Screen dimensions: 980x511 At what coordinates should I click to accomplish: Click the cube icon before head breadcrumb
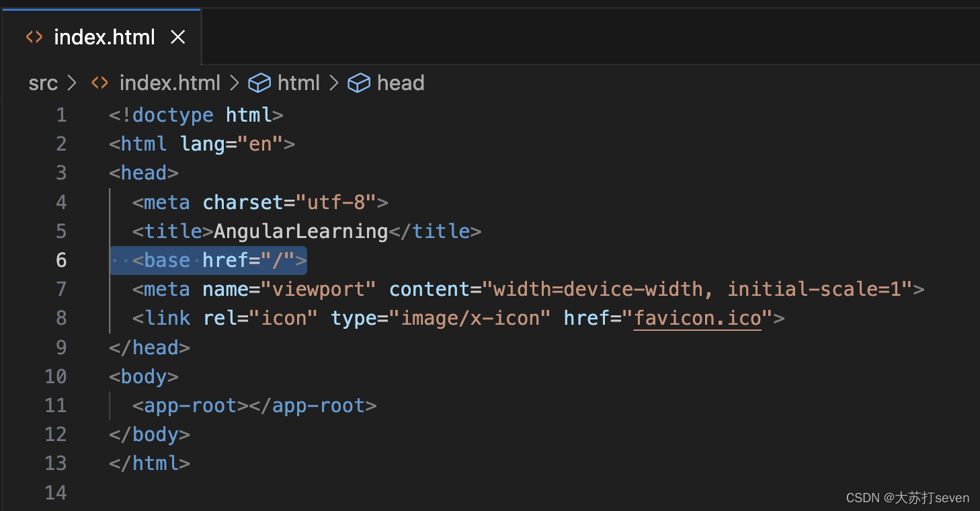click(359, 83)
